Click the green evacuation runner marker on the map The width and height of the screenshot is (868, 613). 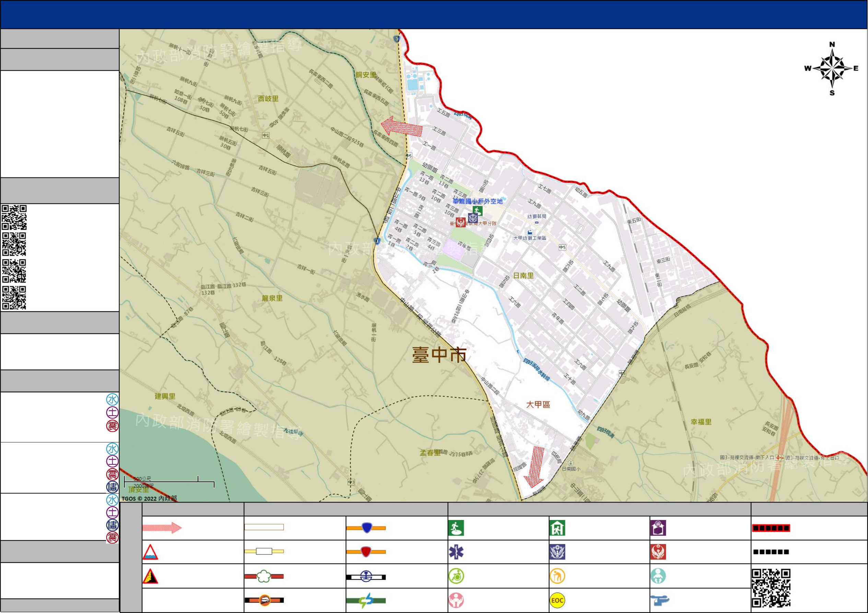478,211
